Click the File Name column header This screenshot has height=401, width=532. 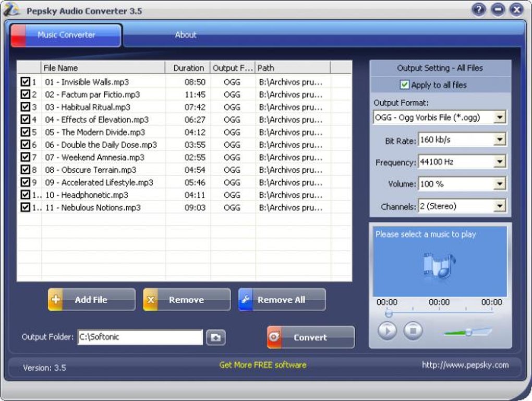103,67
